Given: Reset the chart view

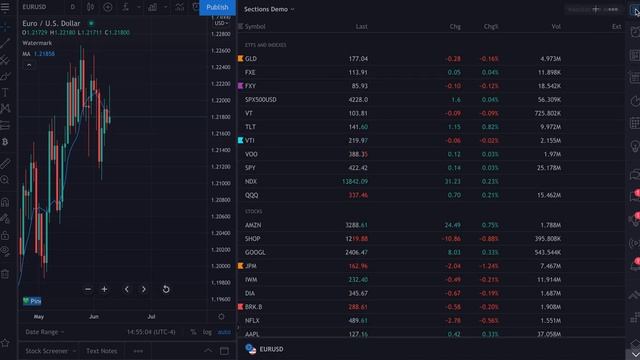Looking at the screenshot, I should [x=166, y=289].
